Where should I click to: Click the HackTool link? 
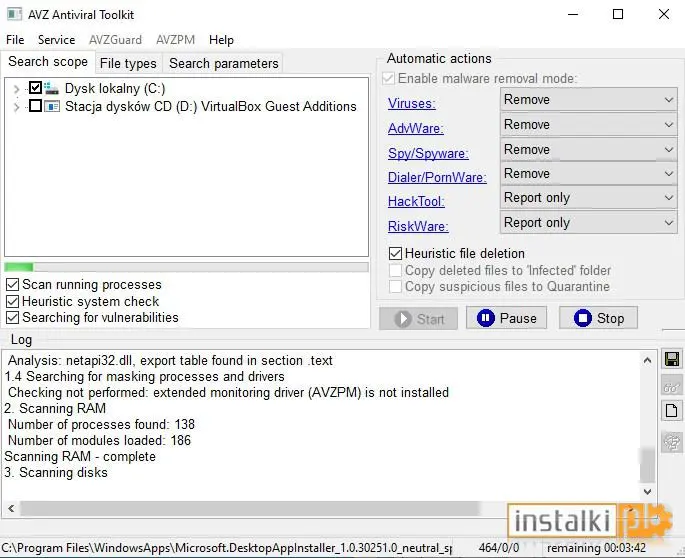tap(416, 201)
